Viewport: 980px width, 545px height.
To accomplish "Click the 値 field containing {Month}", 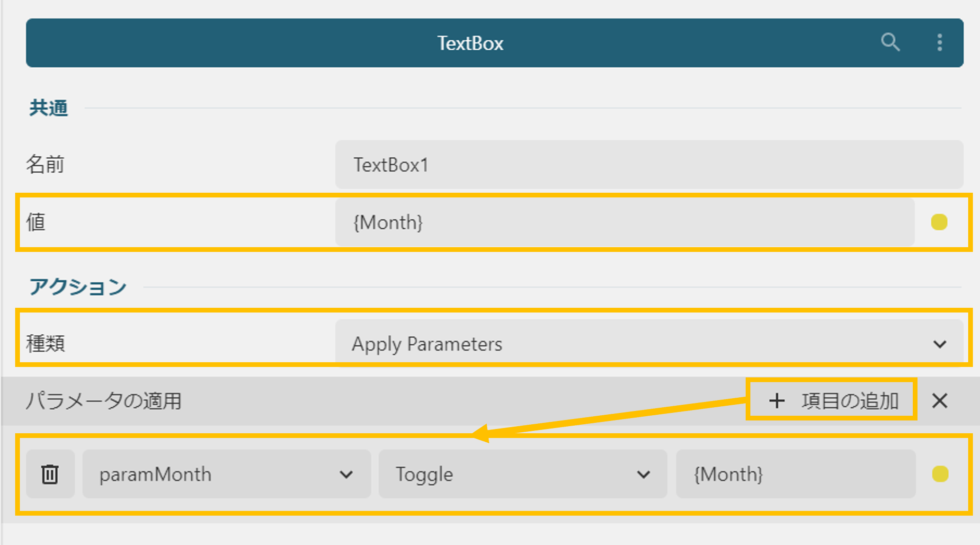I will point(625,222).
